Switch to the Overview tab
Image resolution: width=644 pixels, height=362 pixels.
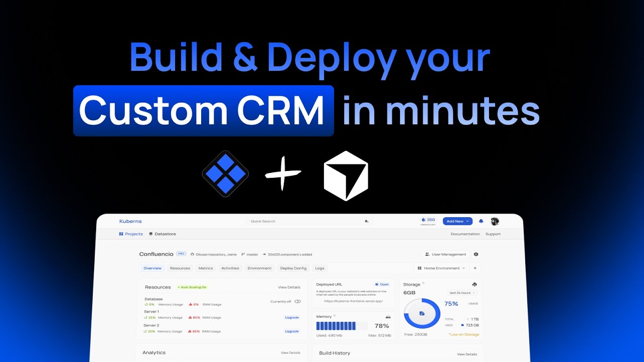click(x=152, y=268)
